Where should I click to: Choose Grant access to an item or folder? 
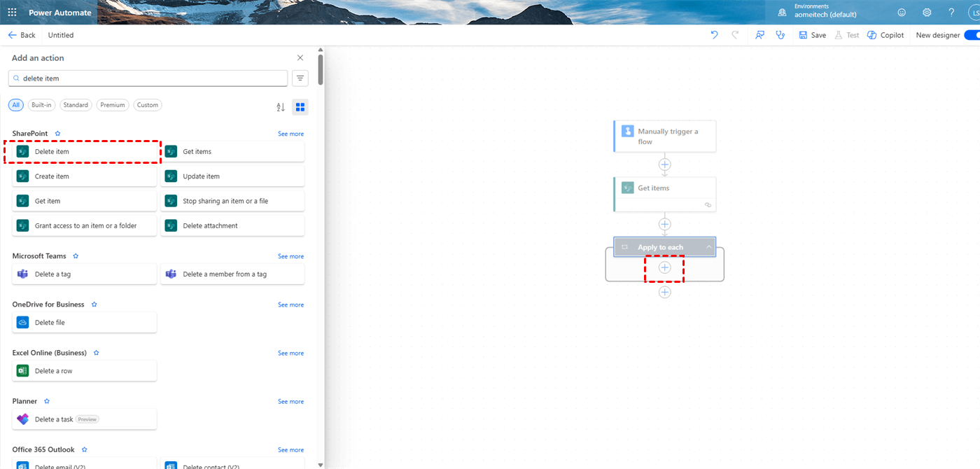85,225
